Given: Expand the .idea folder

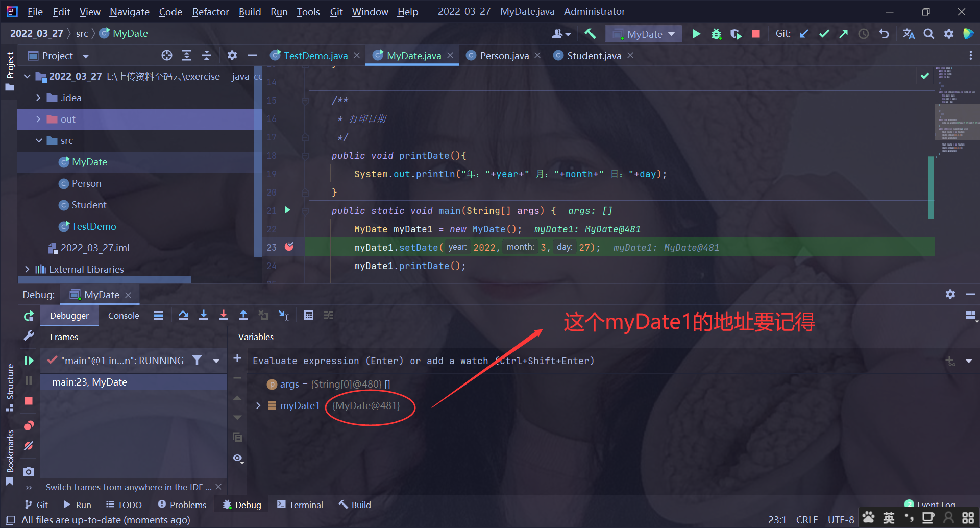Looking at the screenshot, I should pos(38,98).
